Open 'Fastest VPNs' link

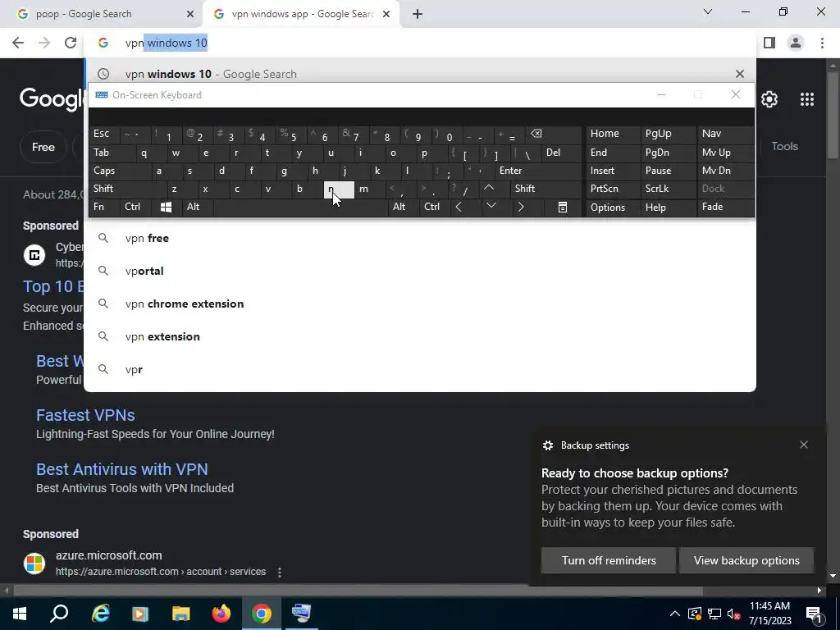click(x=85, y=415)
